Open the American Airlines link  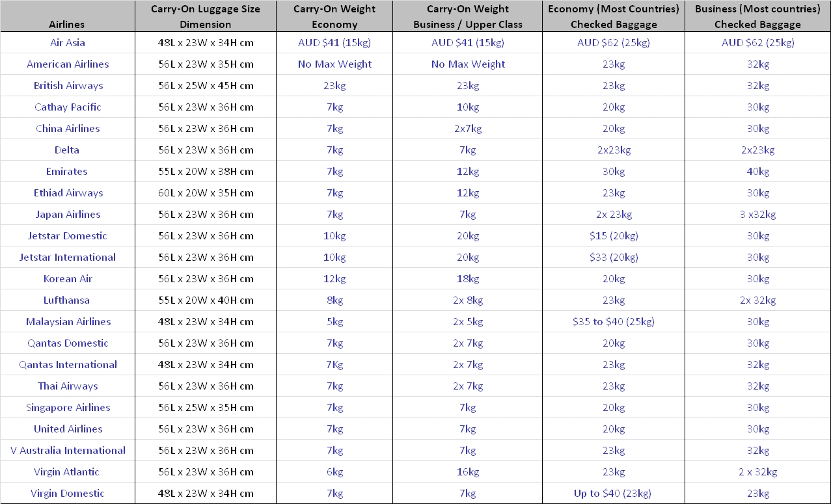tap(68, 64)
